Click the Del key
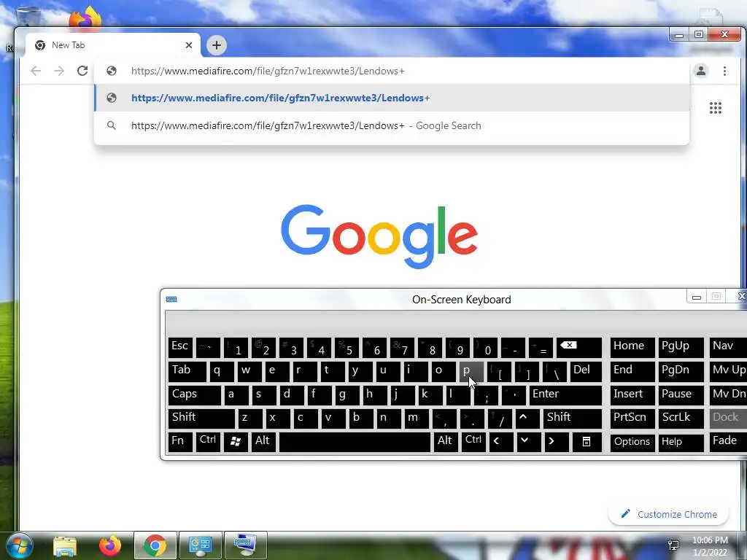This screenshot has height=560, width=747. pos(586,371)
